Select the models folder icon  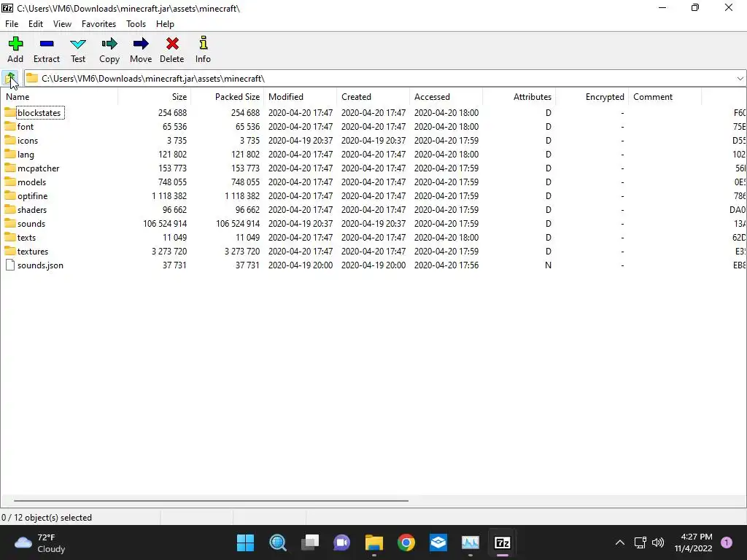10,182
